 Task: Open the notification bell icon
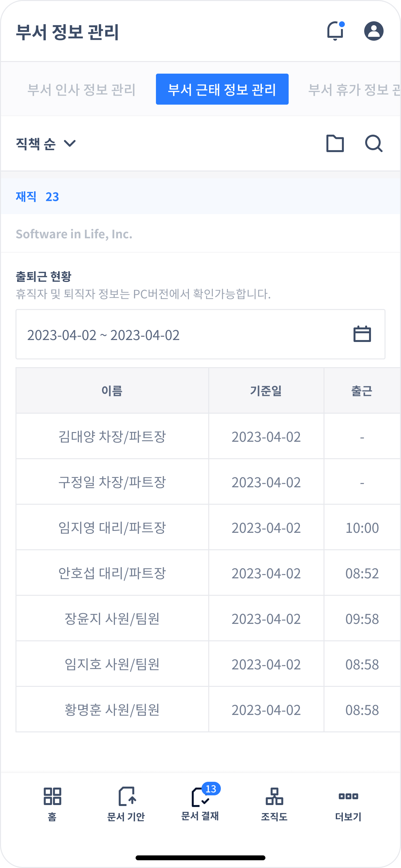[x=336, y=31]
